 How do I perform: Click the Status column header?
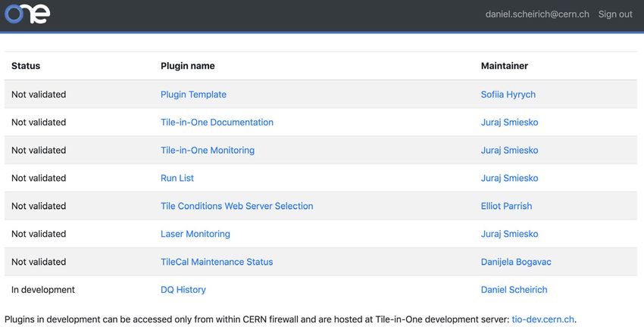point(26,66)
